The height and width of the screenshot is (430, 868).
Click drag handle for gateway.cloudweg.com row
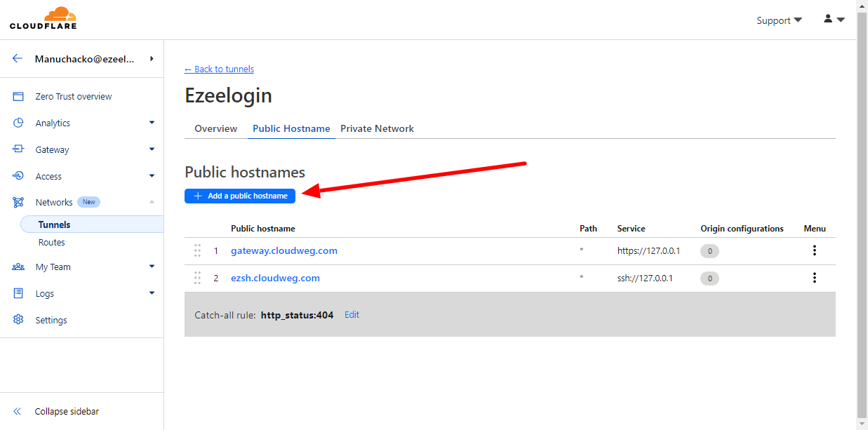(197, 250)
